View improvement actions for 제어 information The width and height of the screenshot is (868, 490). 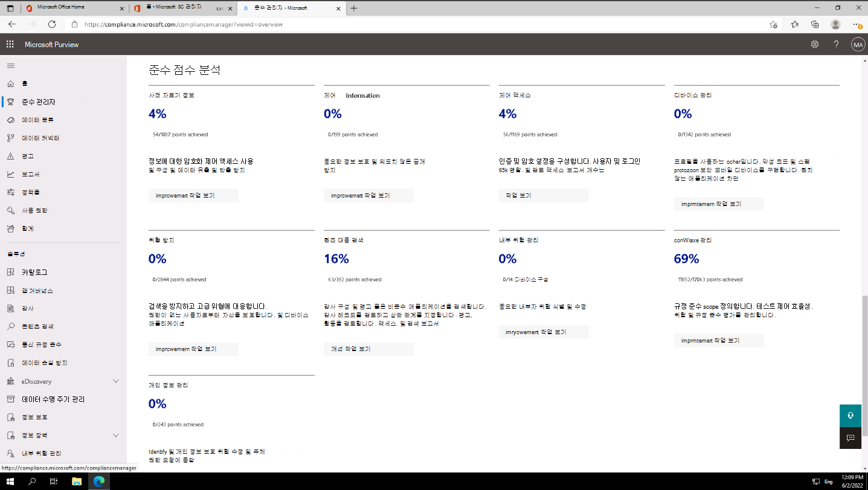[368, 196]
